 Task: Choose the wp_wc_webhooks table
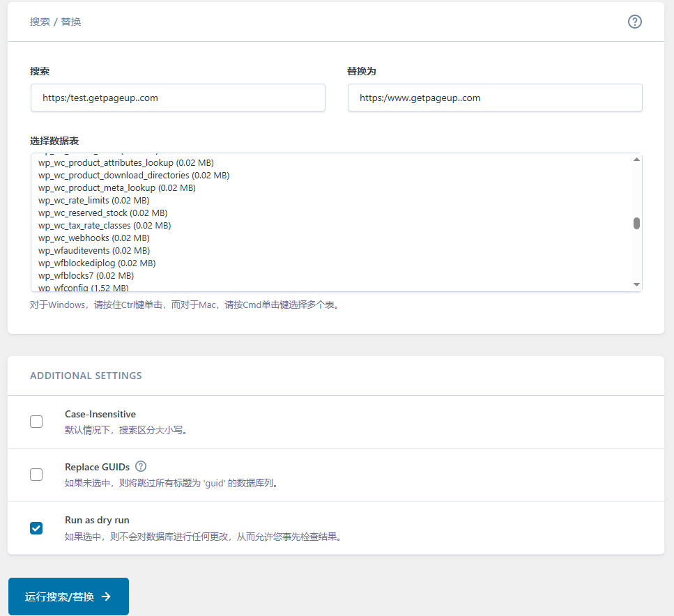pos(94,238)
